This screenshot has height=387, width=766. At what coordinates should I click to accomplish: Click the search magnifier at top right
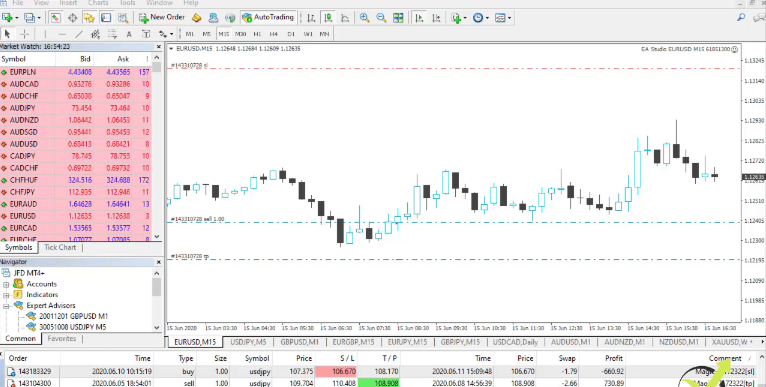(x=741, y=18)
